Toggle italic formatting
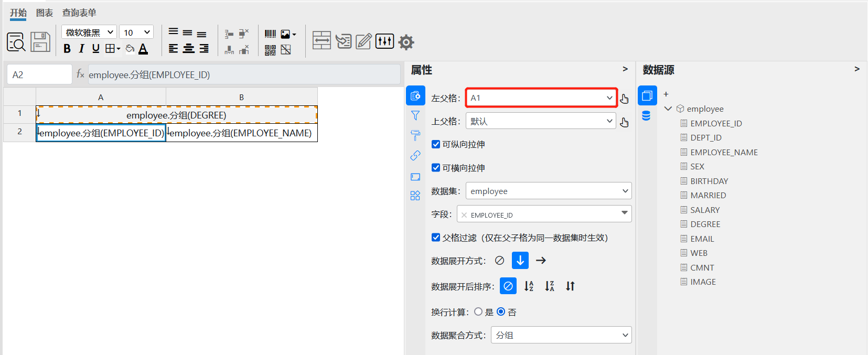The image size is (868, 355). (x=81, y=49)
